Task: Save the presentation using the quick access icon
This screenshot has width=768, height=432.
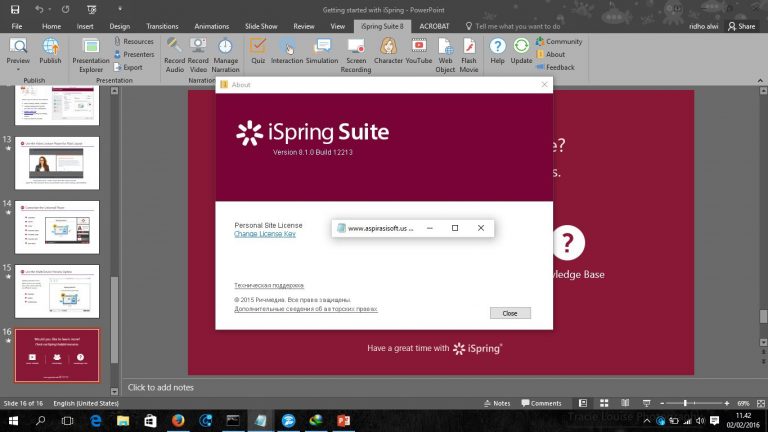Action: click(x=15, y=9)
